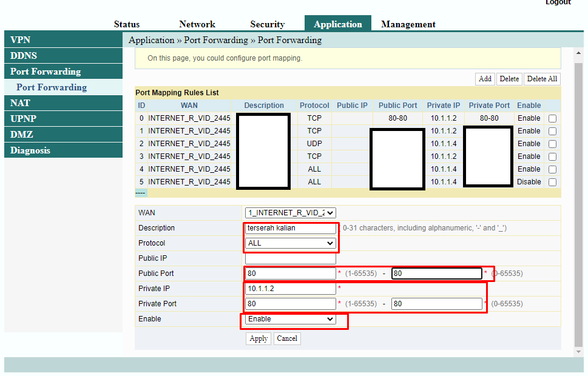Open the WAN connection dropdown

point(290,213)
